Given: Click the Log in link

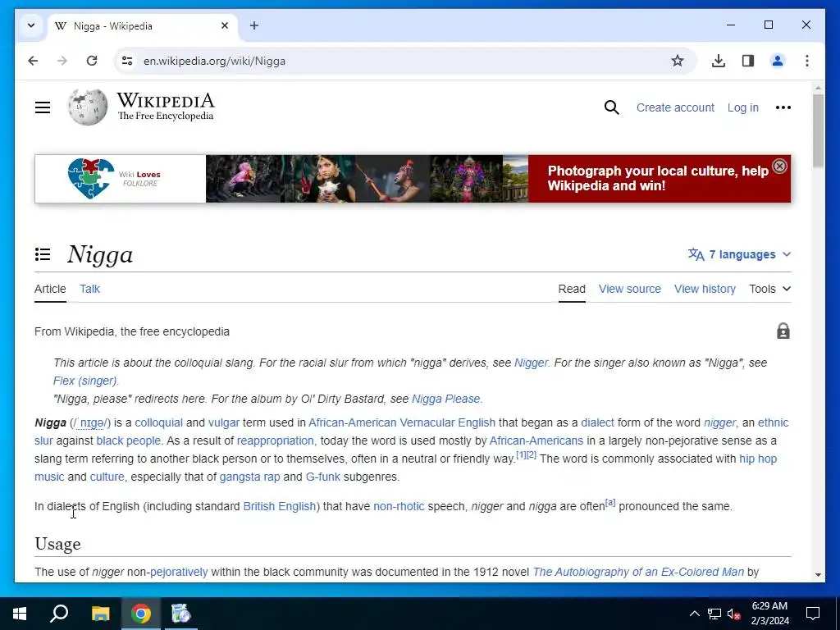Looking at the screenshot, I should pyautogui.click(x=742, y=107).
